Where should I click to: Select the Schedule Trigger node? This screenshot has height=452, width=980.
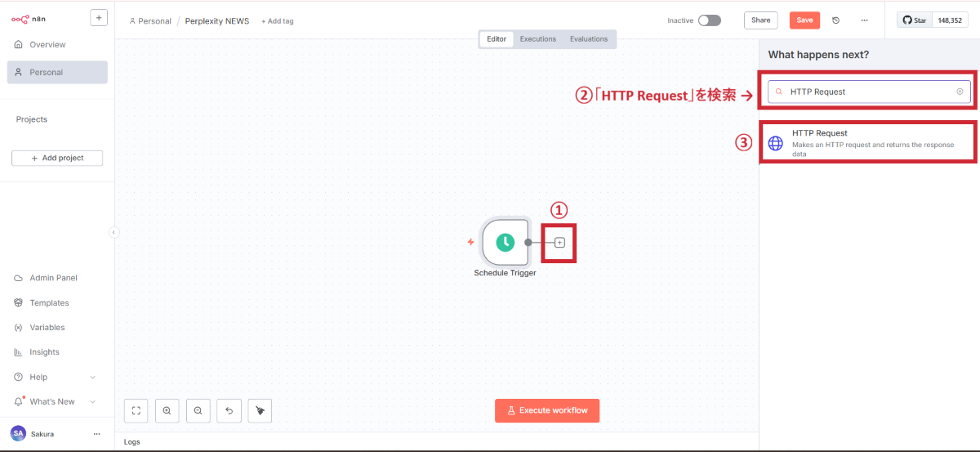[505, 242]
